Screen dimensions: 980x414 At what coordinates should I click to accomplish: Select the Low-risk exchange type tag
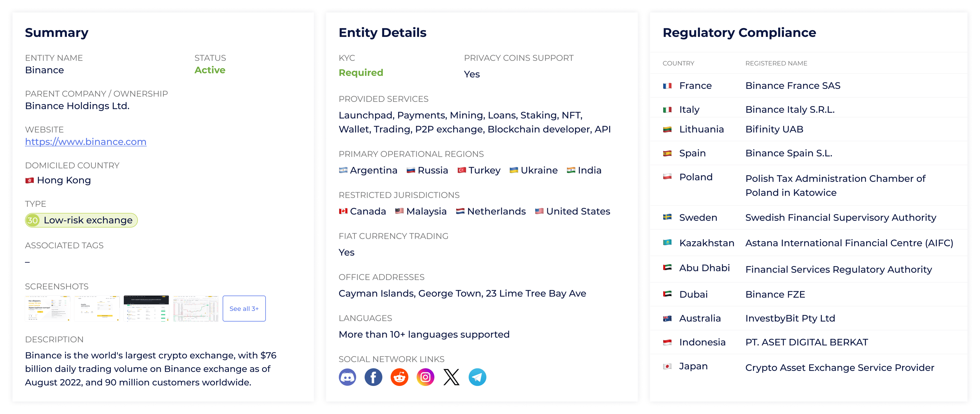81,220
